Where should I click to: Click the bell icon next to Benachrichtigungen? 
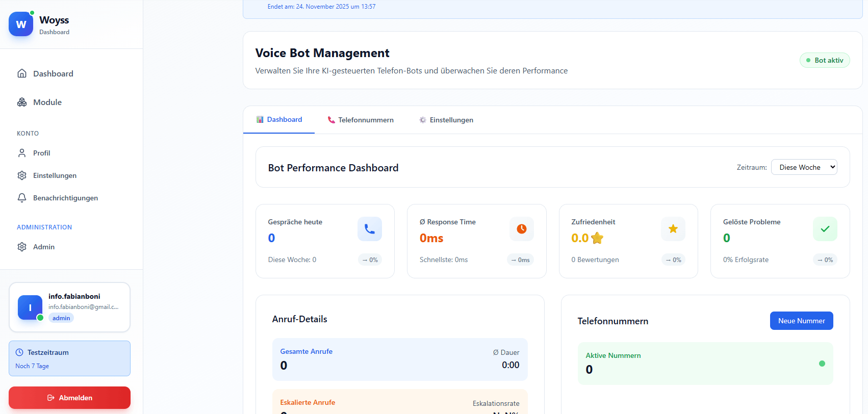coord(22,198)
